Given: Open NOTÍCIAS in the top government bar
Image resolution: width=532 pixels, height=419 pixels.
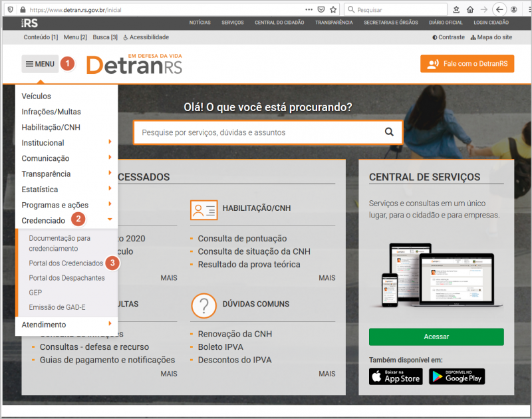Looking at the screenshot, I should pos(200,23).
